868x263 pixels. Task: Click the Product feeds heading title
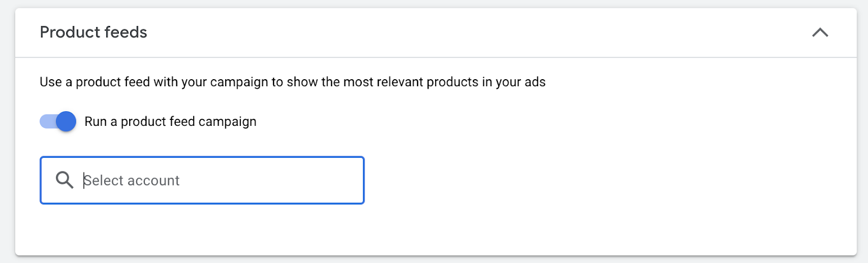coord(93,33)
